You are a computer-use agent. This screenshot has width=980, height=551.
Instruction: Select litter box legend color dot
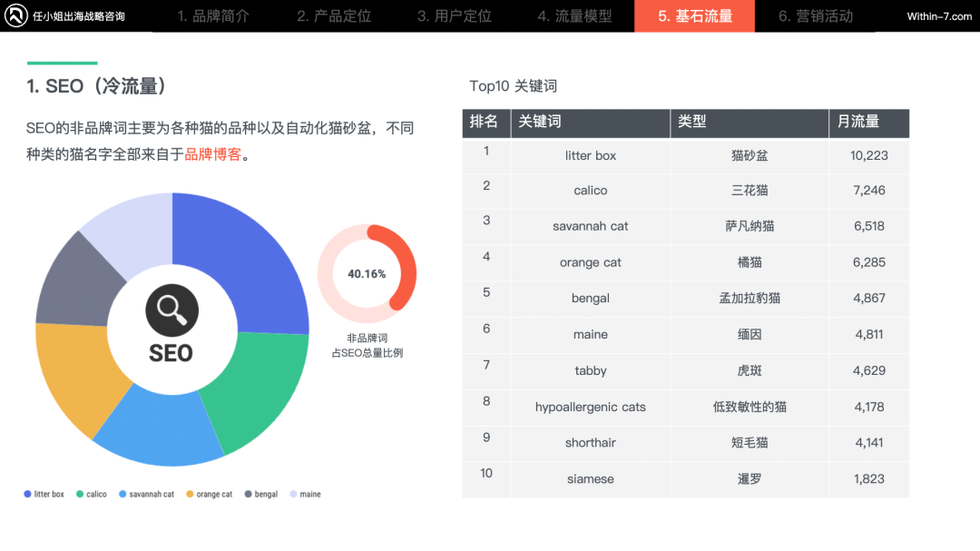(27, 494)
